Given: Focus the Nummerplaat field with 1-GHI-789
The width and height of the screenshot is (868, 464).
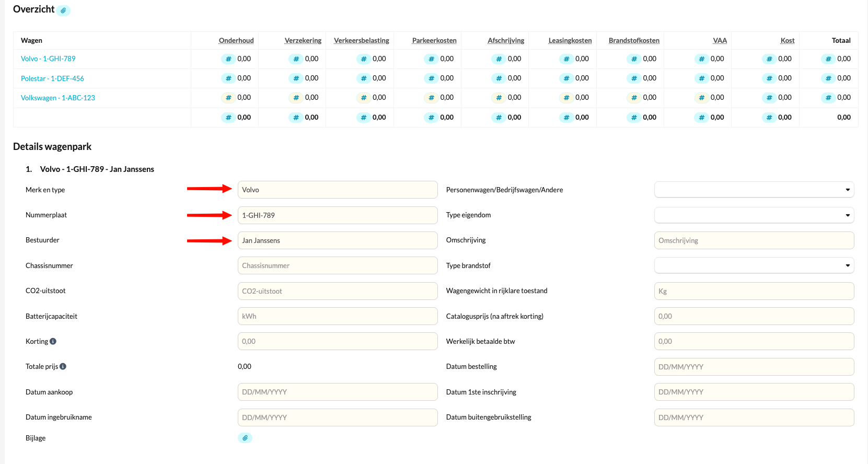Looking at the screenshot, I should [338, 215].
